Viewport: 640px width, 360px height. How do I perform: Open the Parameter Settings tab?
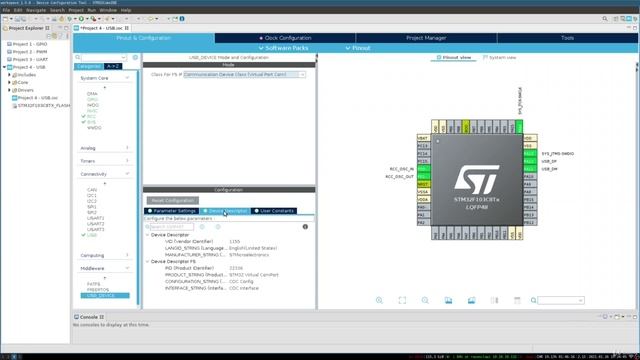171,211
